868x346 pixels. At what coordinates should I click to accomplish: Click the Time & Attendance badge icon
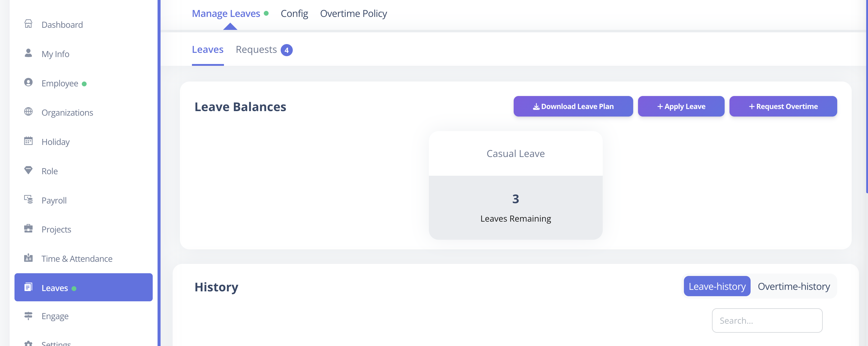pos(28,258)
